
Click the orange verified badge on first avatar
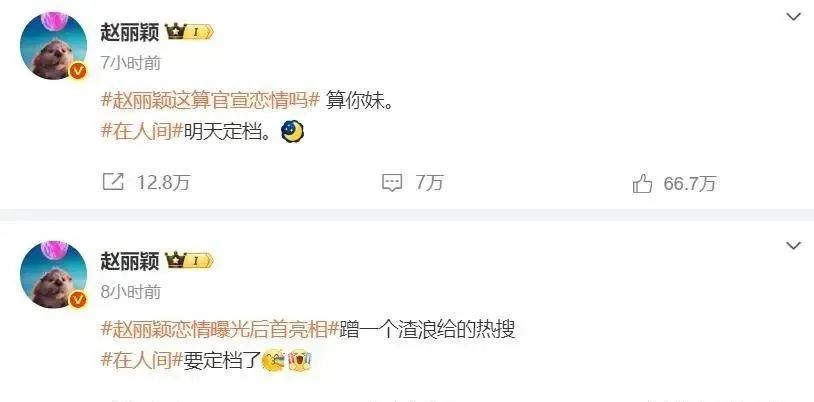(78, 71)
